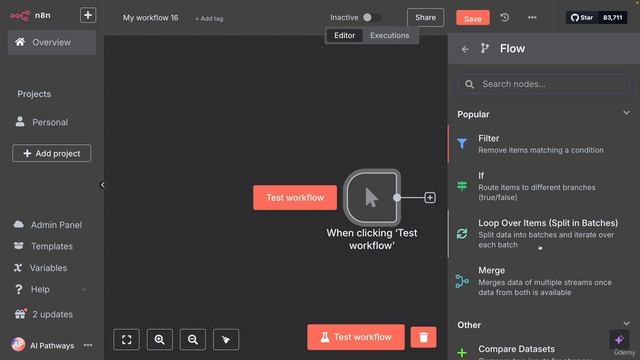Open Variables from the sidebar
Image resolution: width=640 pixels, height=360 pixels.
(x=40, y=268)
